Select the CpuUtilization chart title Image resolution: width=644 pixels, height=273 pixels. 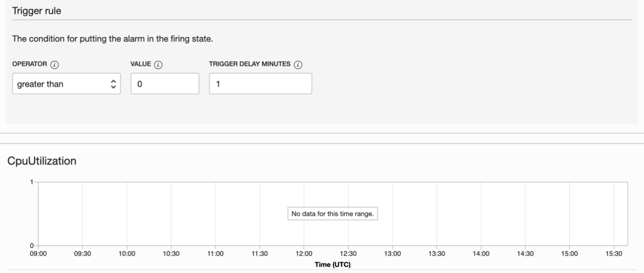(42, 161)
